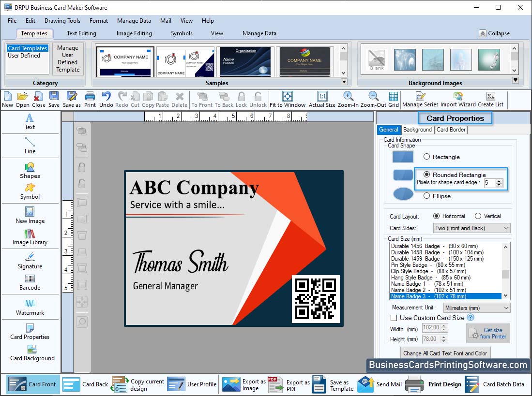The width and height of the screenshot is (532, 396).
Task: Adjust the Width (mm) stepper
Action: tap(444, 327)
